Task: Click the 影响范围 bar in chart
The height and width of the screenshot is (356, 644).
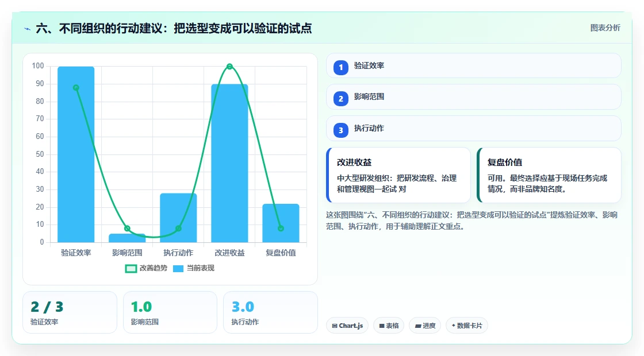Action: (127, 238)
